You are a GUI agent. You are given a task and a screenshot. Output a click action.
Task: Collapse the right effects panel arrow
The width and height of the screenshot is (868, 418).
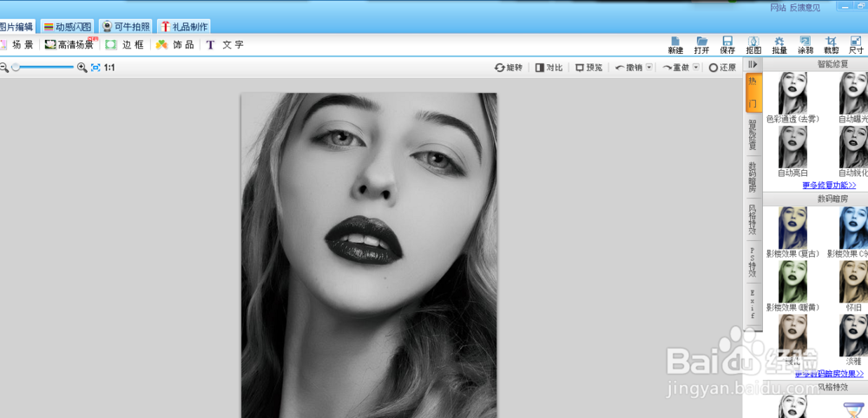point(753,65)
